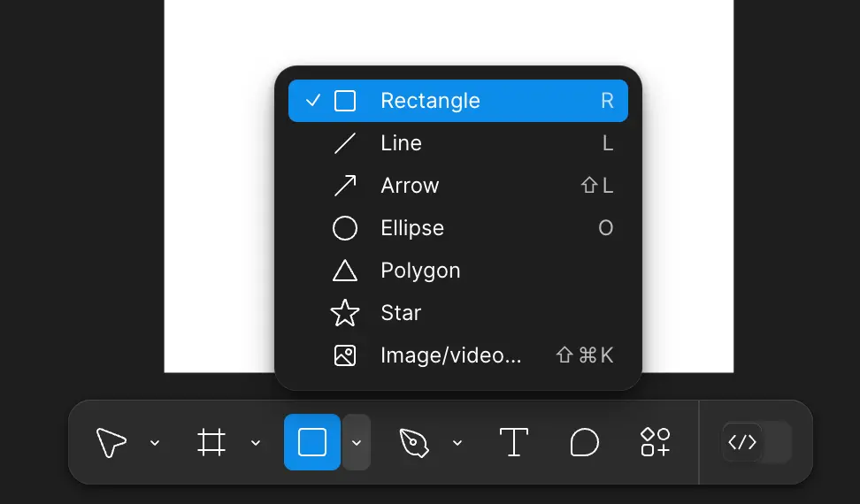Select the Comment bubble tool

[584, 442]
